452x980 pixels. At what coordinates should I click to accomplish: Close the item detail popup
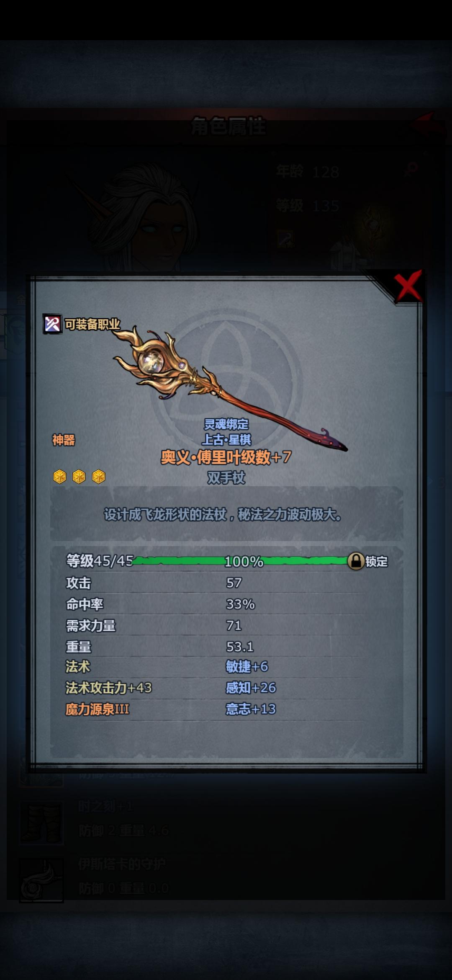[408, 286]
